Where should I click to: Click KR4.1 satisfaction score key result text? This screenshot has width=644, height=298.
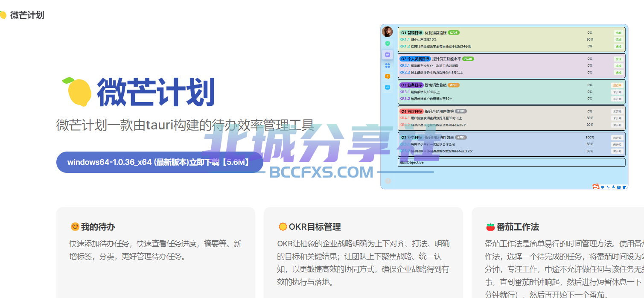click(x=431, y=118)
